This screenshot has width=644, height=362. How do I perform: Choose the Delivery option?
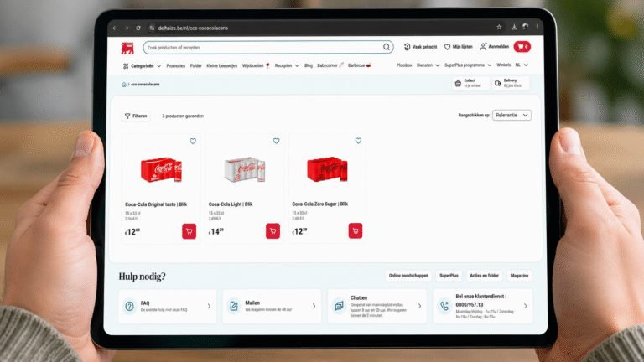[x=511, y=83]
